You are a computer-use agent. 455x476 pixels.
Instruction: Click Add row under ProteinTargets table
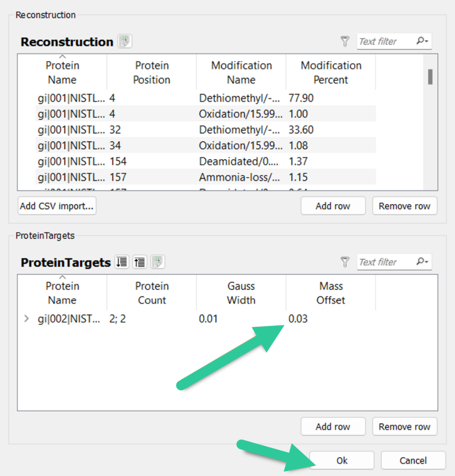(333, 426)
